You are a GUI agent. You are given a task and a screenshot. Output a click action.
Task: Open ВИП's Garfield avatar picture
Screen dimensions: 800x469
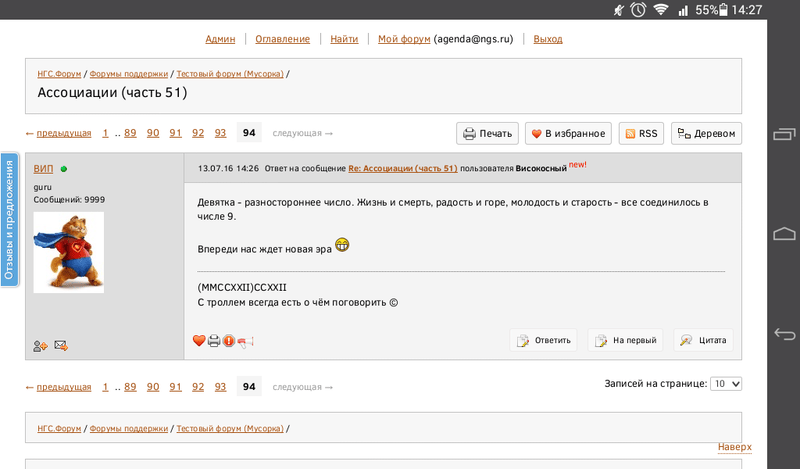click(68, 252)
